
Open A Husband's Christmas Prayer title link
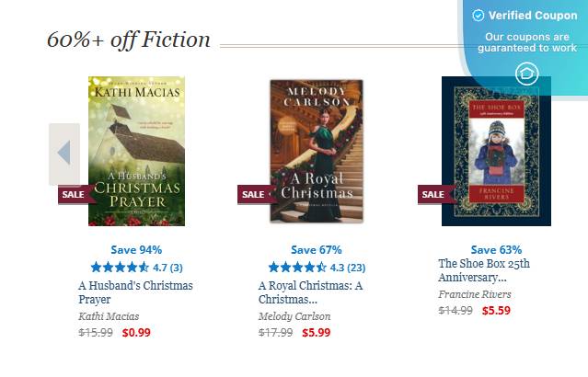pyautogui.click(x=135, y=292)
